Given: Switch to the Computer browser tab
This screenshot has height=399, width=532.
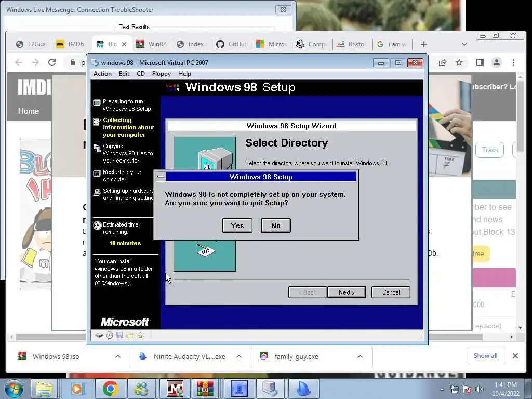Looking at the screenshot, I should tap(312, 44).
